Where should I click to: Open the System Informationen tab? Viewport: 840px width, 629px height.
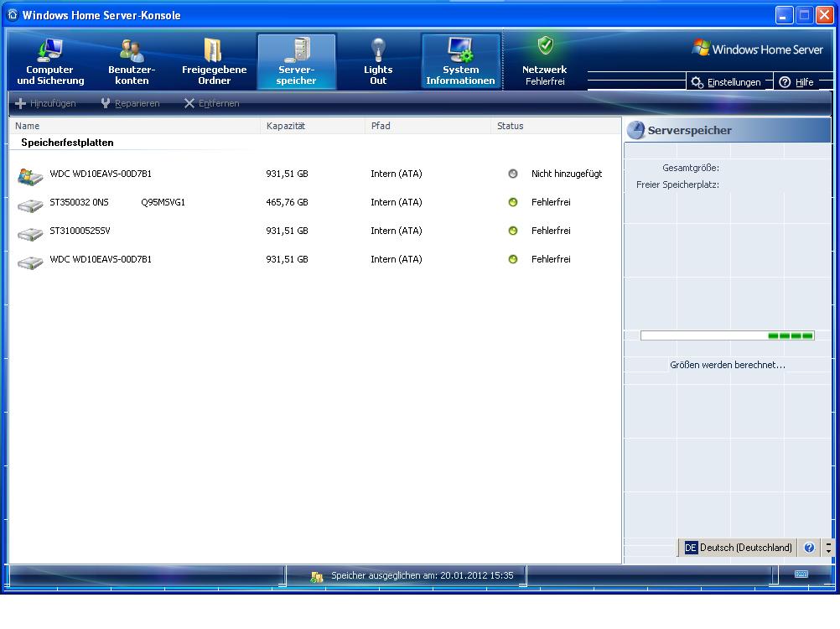461,61
